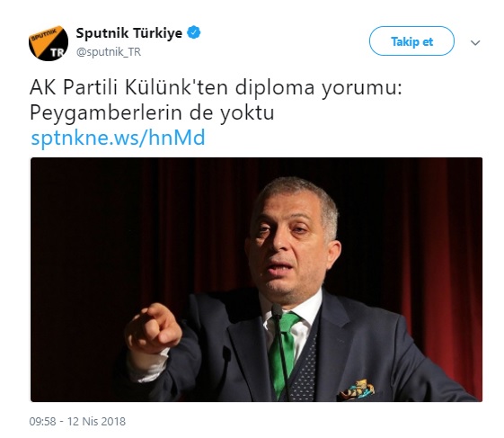Click the TR letters on the avatar
The image size is (504, 438).
(57, 53)
